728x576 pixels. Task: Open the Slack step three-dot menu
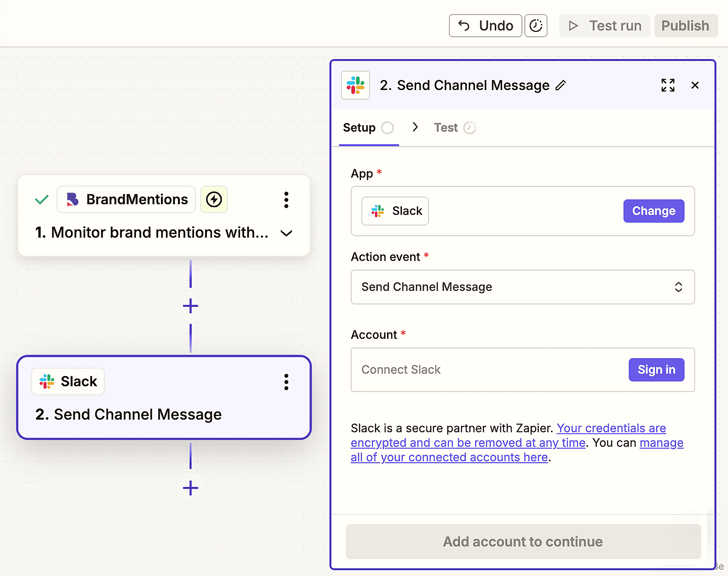[x=286, y=382]
